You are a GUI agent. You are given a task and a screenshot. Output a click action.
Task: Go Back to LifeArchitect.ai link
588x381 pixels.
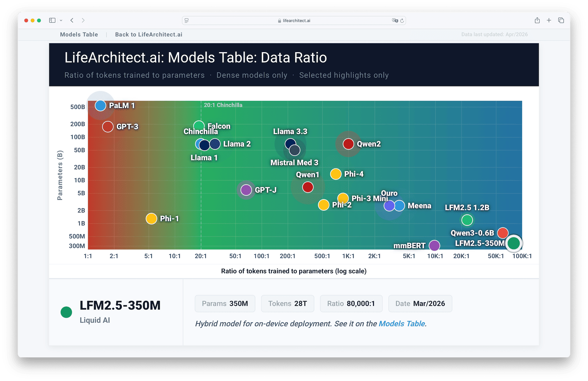149,35
